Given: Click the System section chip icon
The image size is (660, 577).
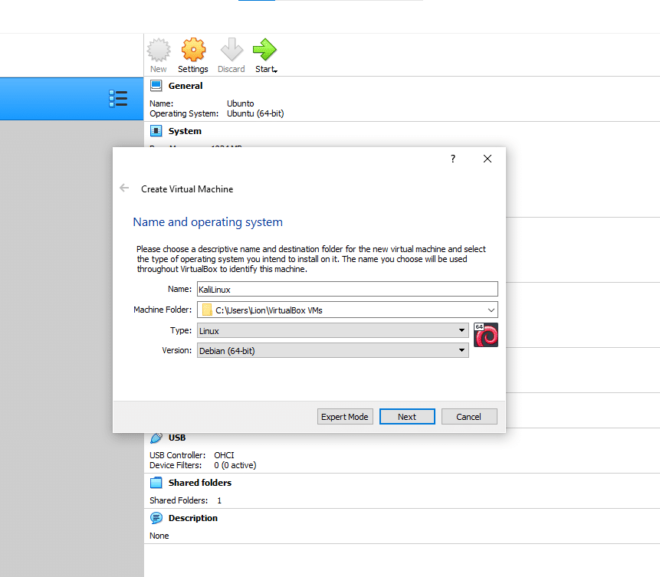Looking at the screenshot, I should 156,131.
